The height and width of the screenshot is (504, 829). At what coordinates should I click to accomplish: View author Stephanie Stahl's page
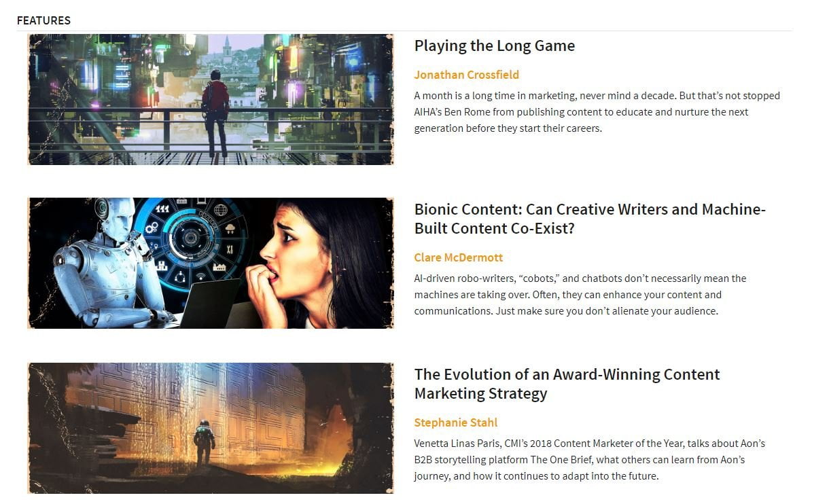(456, 422)
